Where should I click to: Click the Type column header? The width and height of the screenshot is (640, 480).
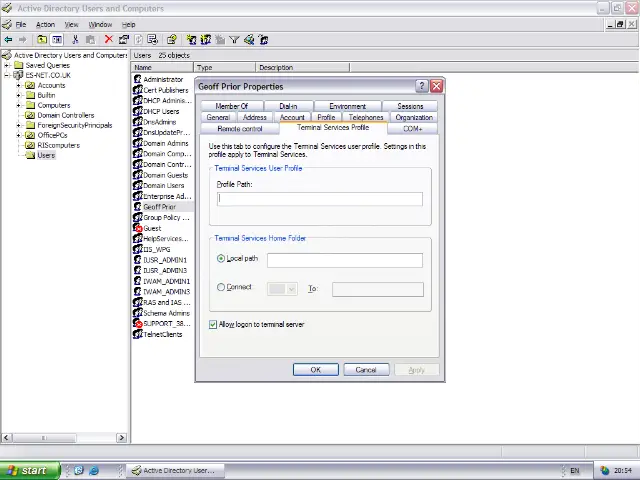pos(224,67)
